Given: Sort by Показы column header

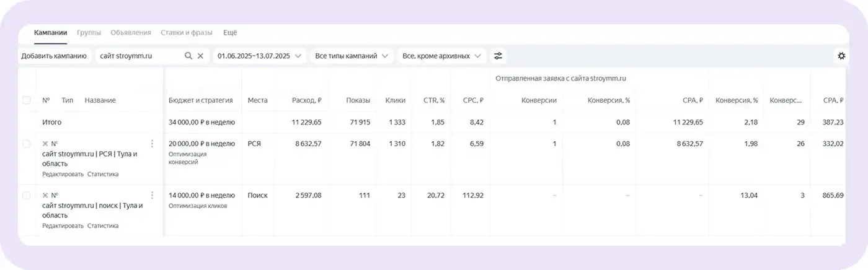Looking at the screenshot, I should click(358, 100).
